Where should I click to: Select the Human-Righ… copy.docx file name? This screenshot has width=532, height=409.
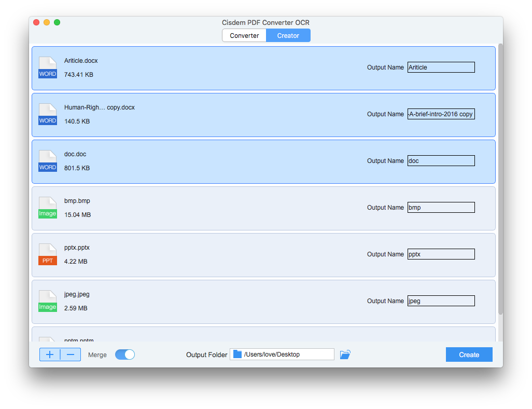pyautogui.click(x=100, y=107)
